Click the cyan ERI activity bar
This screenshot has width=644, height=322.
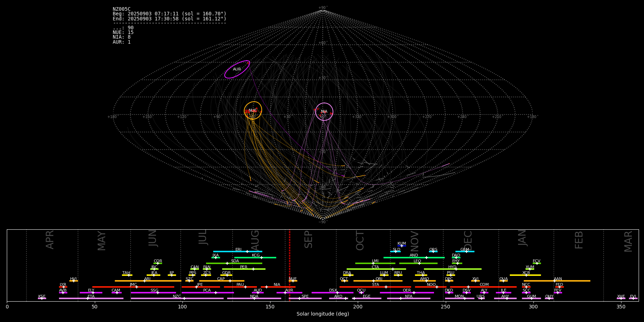(238, 252)
